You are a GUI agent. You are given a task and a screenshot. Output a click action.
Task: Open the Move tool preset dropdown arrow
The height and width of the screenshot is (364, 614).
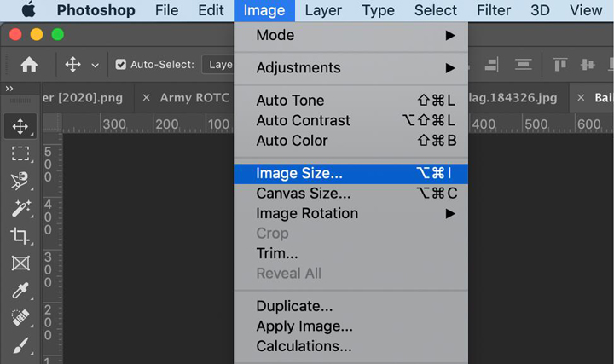pyautogui.click(x=95, y=65)
